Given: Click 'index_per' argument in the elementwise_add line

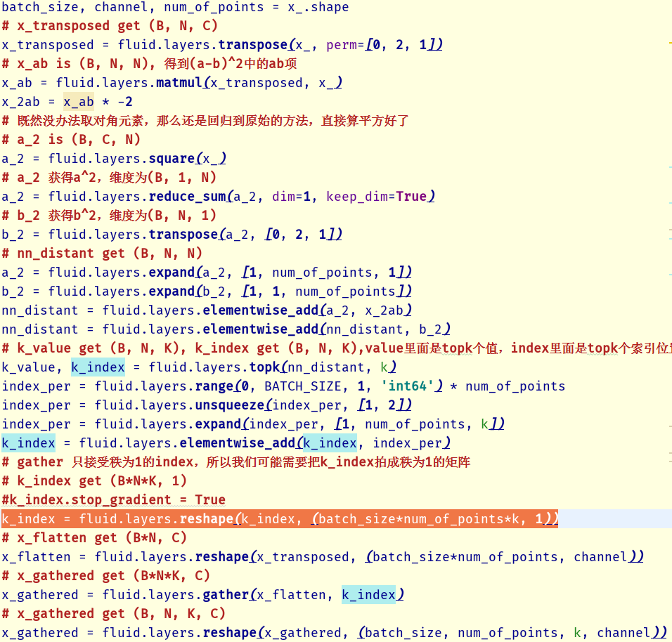Looking at the screenshot, I should click(x=407, y=443).
